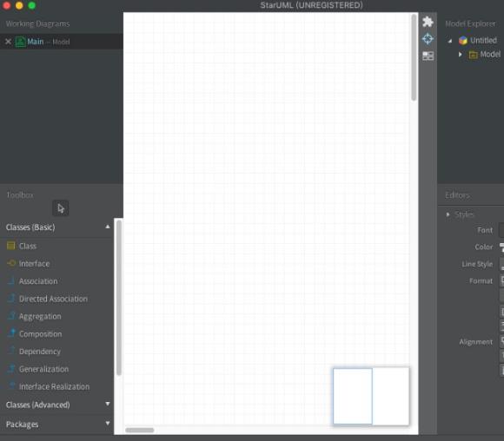The width and height of the screenshot is (504, 441).
Task: Select the Generalization tool icon
Action: click(x=11, y=369)
